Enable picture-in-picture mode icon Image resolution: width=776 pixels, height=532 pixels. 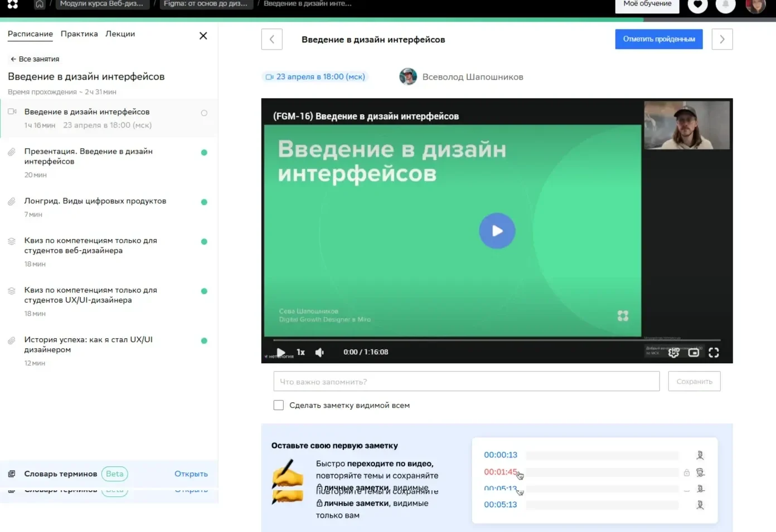pos(693,353)
